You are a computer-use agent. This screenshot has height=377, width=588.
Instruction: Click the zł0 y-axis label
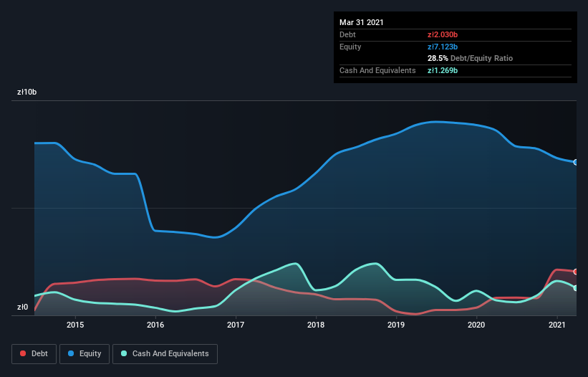pos(22,307)
